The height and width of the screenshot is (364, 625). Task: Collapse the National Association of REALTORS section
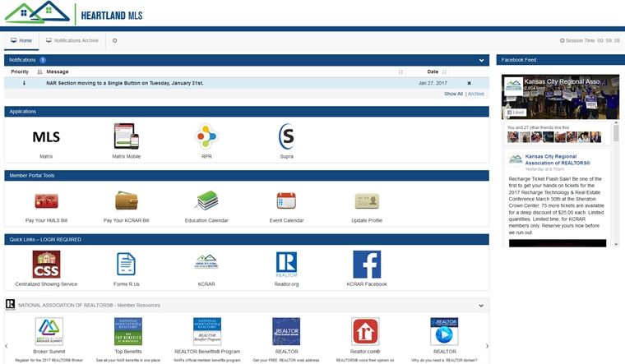point(481,306)
